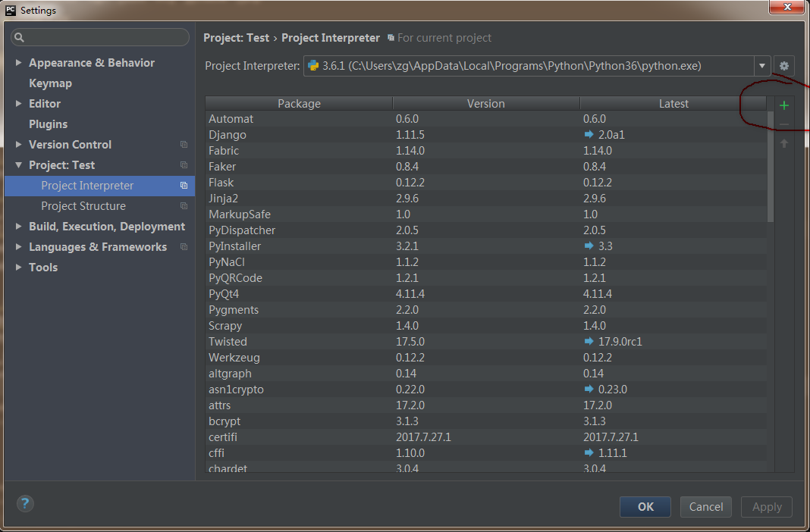Close the Settings dialog window
This screenshot has width=810, height=532.
coord(787,7)
